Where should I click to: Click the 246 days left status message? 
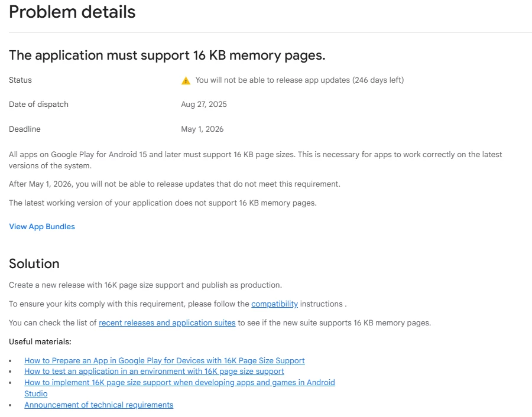(x=300, y=80)
